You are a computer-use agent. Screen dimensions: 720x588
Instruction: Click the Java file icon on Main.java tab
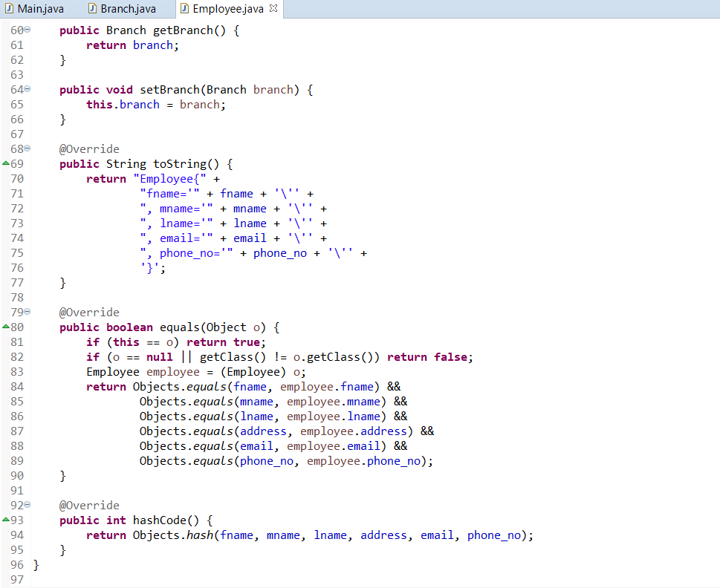(x=10, y=8)
